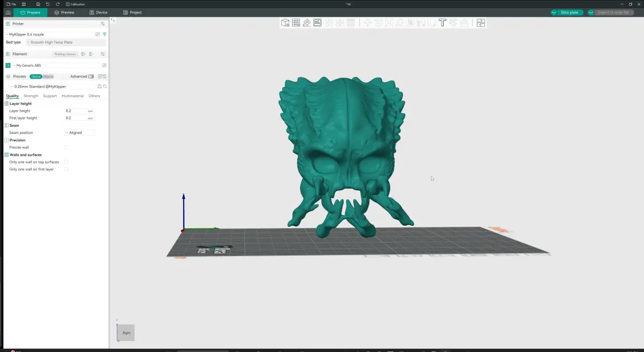Screen dimensions: 644x352
Task: Open the File menu
Action: [11, 4]
